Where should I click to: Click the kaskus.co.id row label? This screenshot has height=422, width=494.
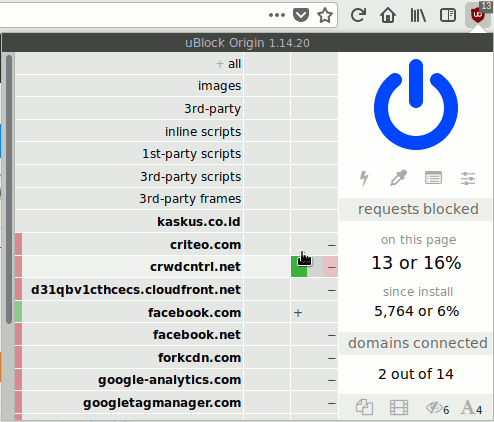tap(199, 222)
